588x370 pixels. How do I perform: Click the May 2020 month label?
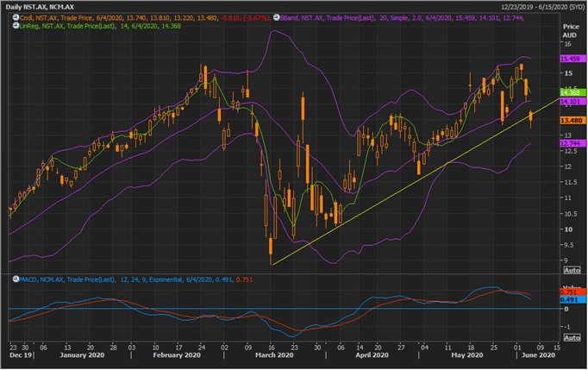(467, 355)
